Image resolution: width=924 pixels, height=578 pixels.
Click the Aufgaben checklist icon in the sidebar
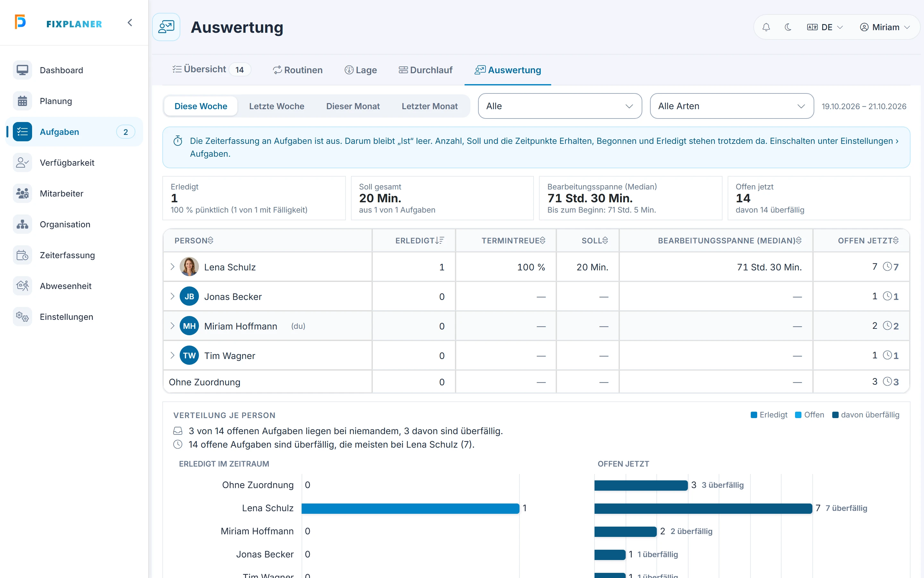pyautogui.click(x=22, y=132)
